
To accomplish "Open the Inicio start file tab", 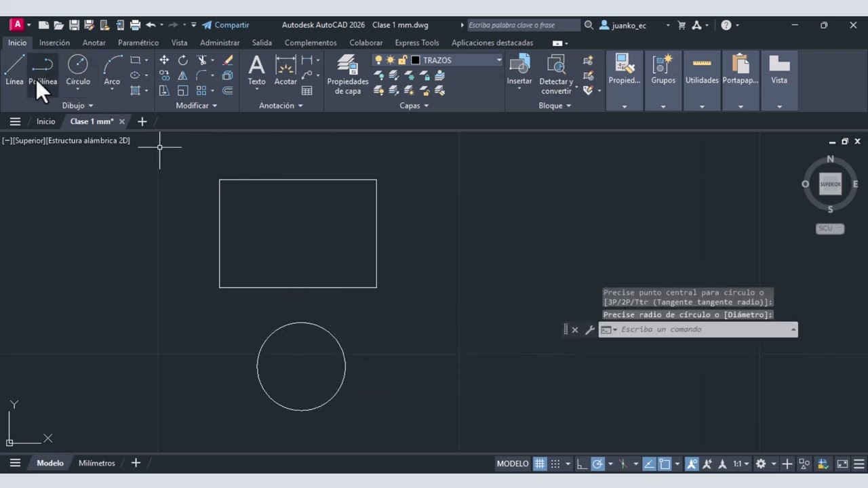I will 46,121.
